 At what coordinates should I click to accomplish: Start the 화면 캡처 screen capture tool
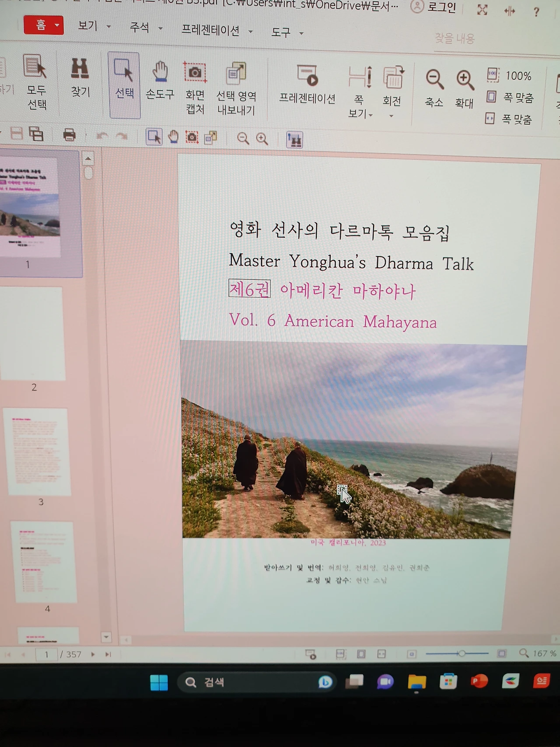coord(195,88)
